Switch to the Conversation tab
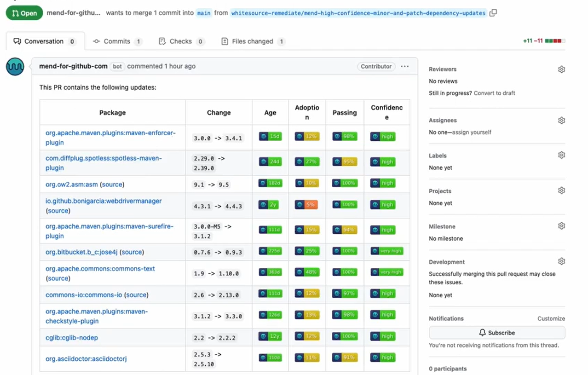Image resolution: width=588 pixels, height=375 pixels. click(x=45, y=41)
